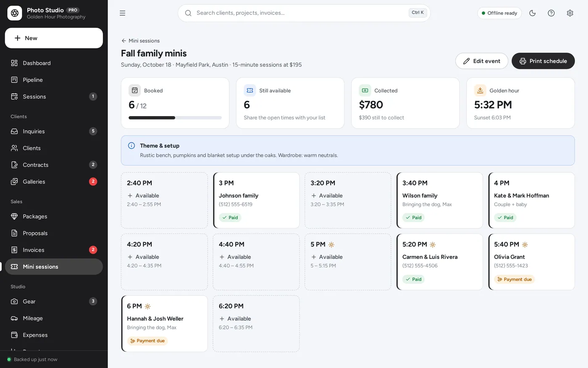Image resolution: width=588 pixels, height=368 pixels.
Task: Open help via the question mark icon
Action: click(x=551, y=13)
